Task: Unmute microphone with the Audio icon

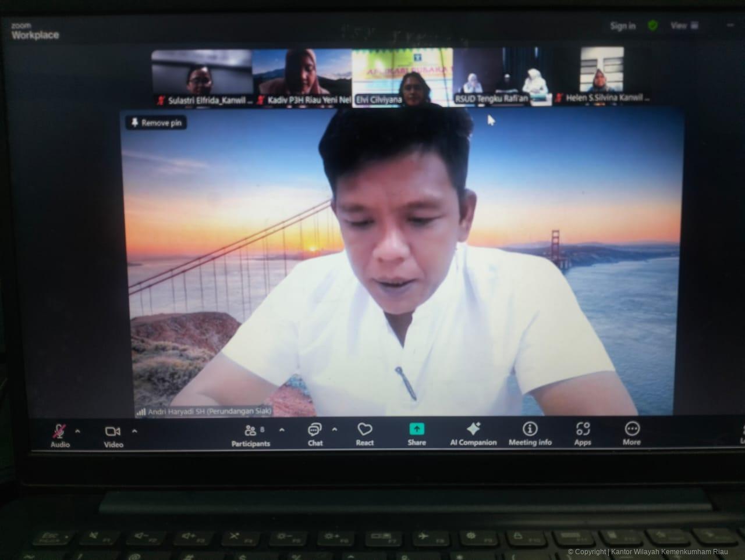Action: click(59, 432)
